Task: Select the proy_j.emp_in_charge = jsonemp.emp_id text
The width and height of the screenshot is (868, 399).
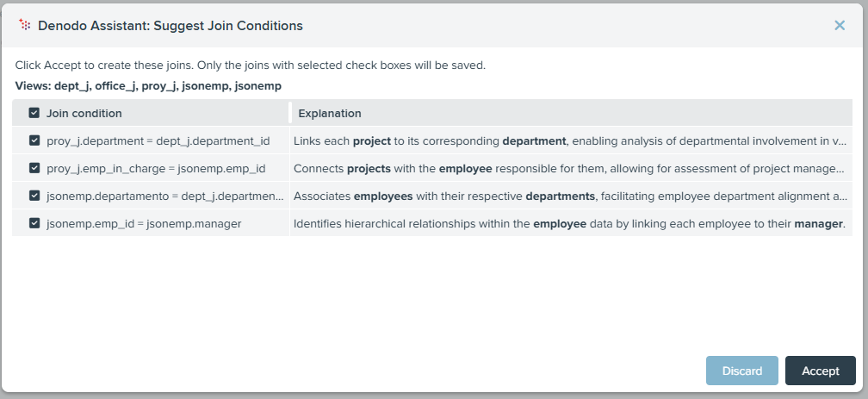Action: (x=156, y=168)
